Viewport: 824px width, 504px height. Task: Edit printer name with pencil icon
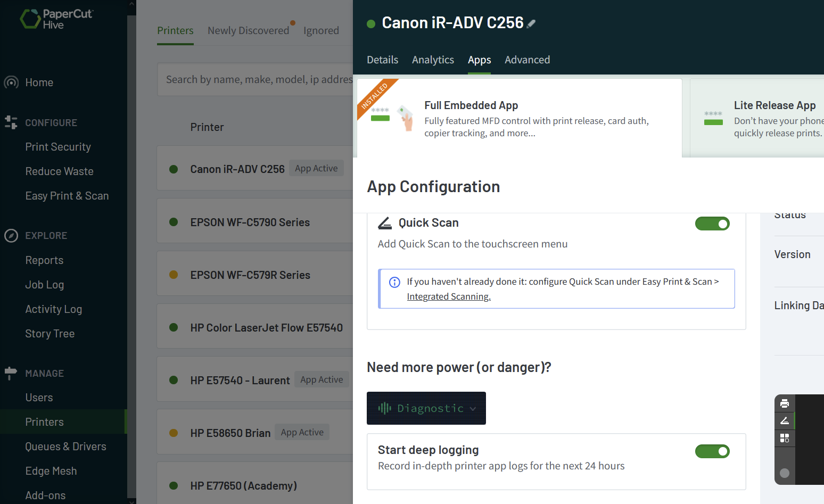click(531, 23)
